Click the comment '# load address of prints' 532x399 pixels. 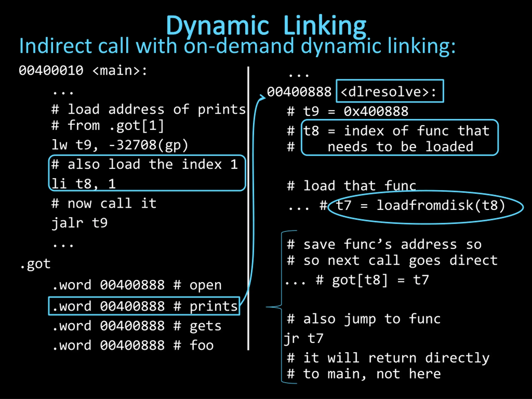[149, 110]
